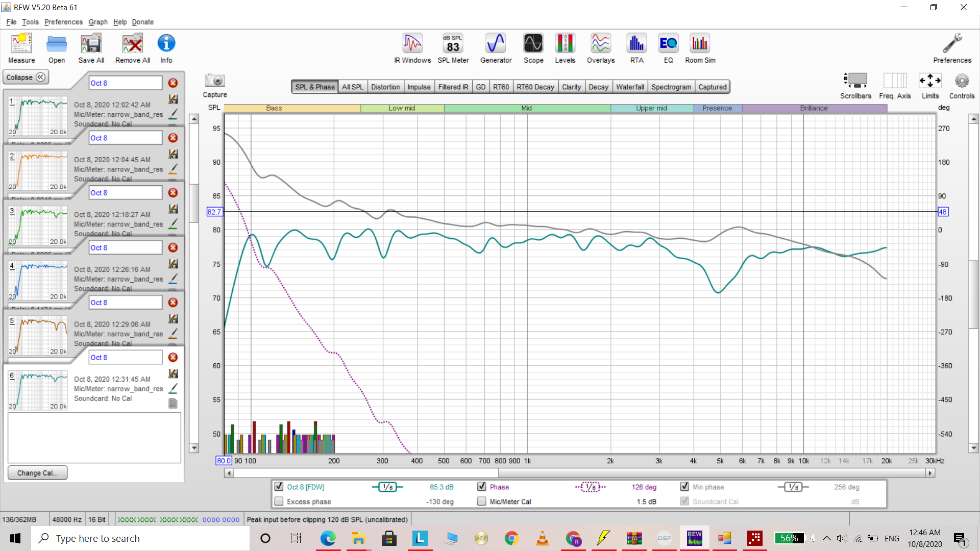Open the Levels meter
The height and width of the screenshot is (551, 980).
(x=565, y=48)
